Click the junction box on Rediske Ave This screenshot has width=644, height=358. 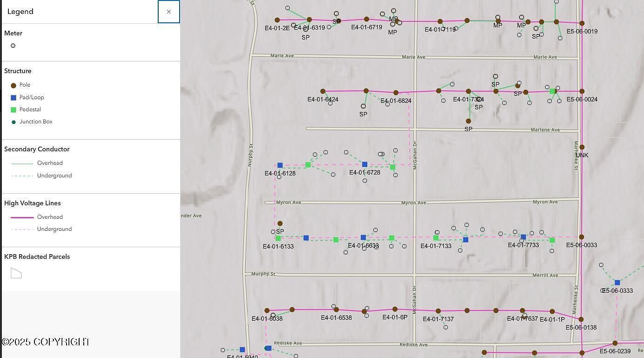pos(268,348)
